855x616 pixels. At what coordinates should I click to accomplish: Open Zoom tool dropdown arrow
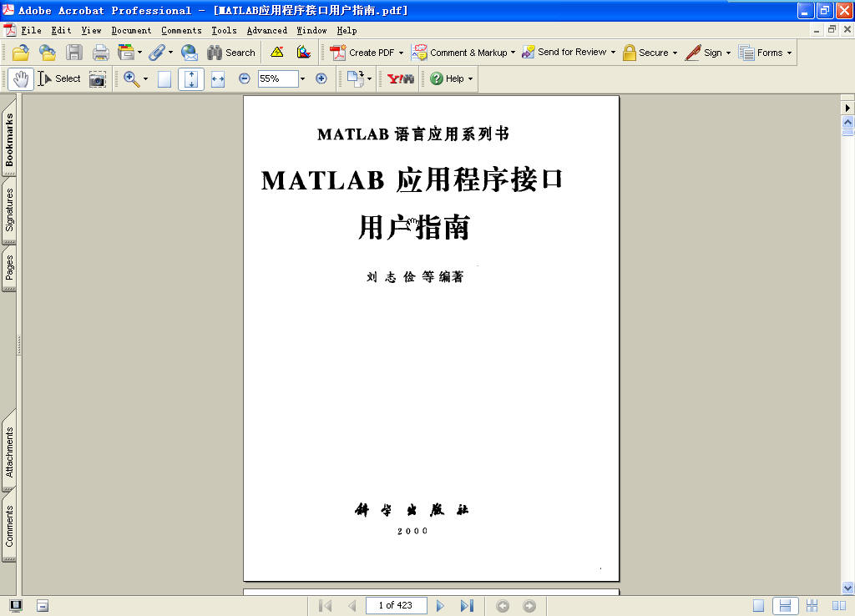[x=145, y=79]
